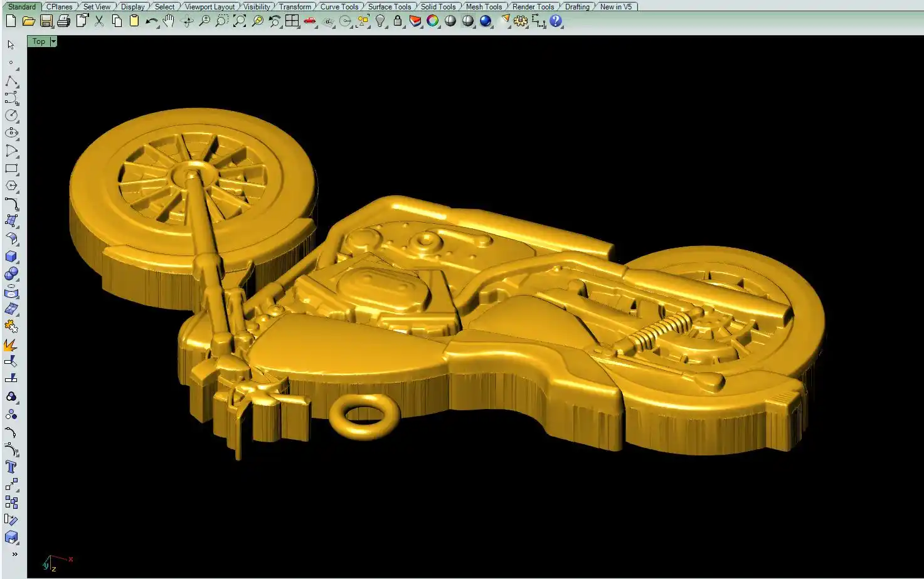The image size is (924, 579).
Task: Select the Box solid tool
Action: [11, 257]
